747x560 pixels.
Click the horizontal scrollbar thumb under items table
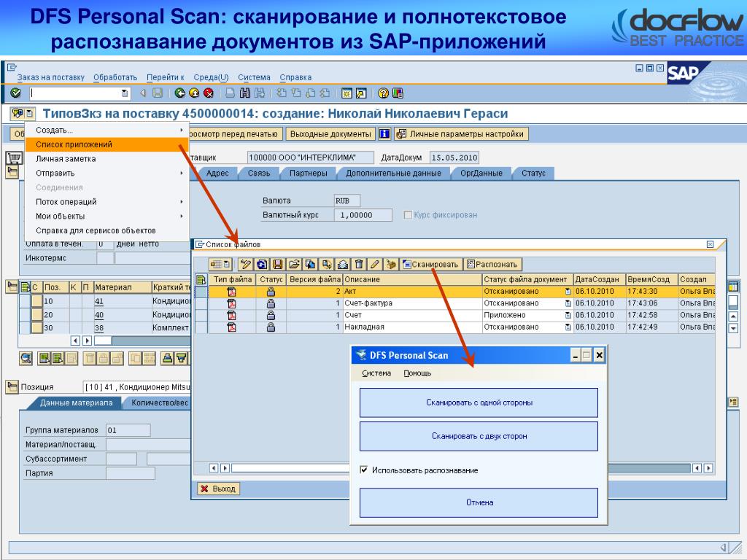pos(102,341)
